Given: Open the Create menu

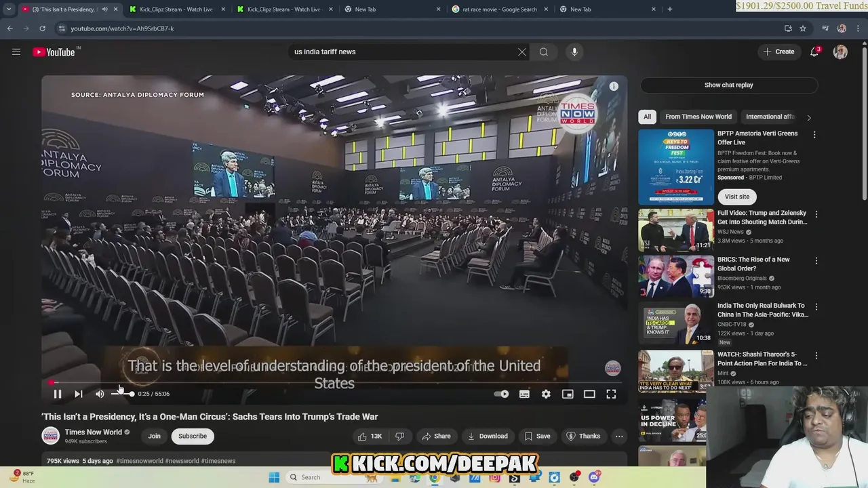Looking at the screenshot, I should (778, 52).
